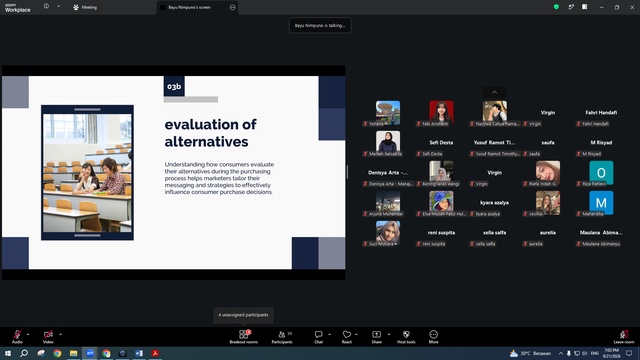Expand dropdown arrow next to info icon
The width and height of the screenshot is (640, 360).
point(58,7)
